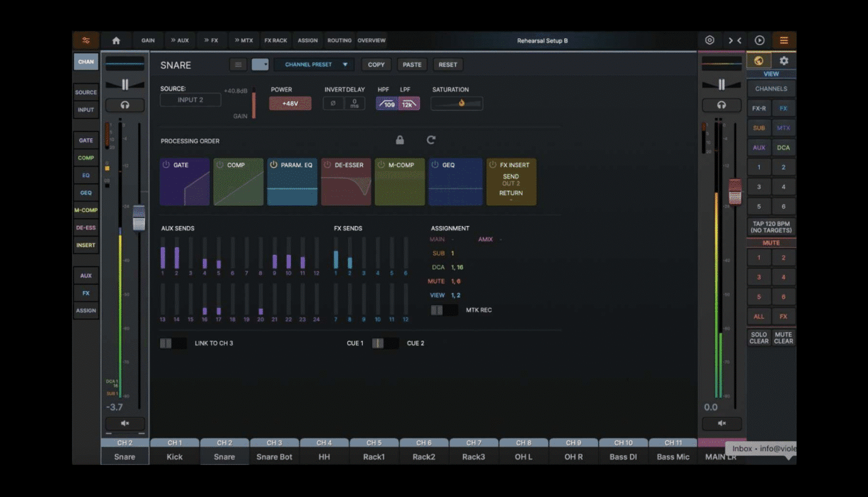Open the FX RACK tab

tap(276, 40)
